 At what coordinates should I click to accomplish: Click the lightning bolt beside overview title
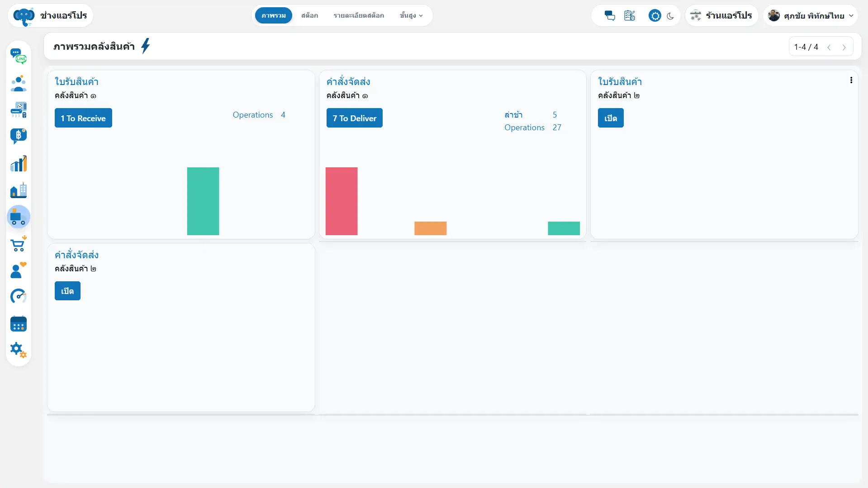pos(145,46)
